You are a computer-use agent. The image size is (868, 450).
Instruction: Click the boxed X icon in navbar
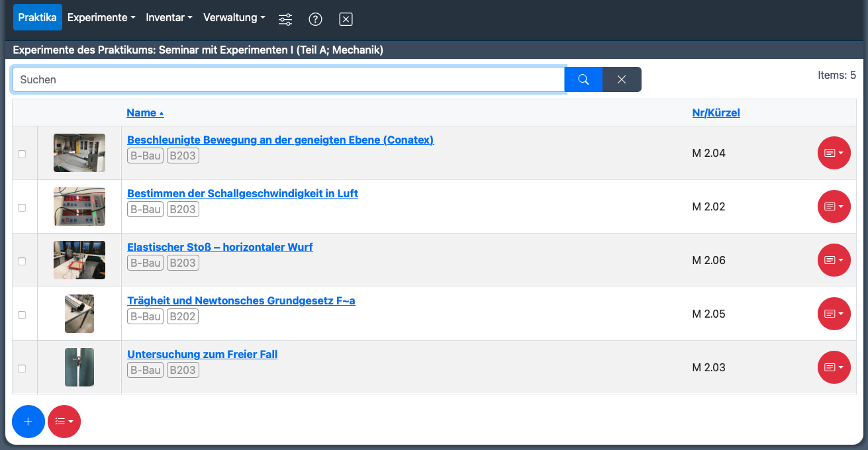[x=346, y=19]
